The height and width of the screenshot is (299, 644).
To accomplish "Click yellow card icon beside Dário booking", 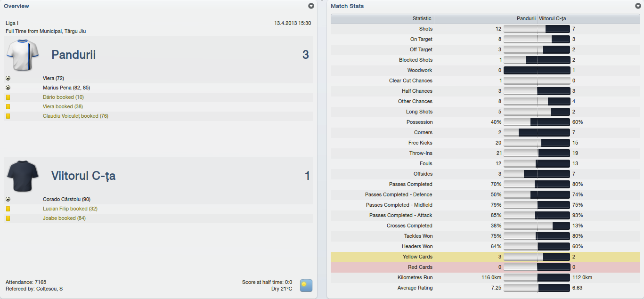I will click(8, 97).
